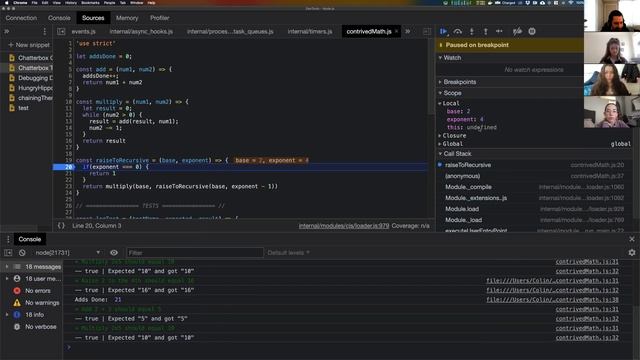640x360 pixels.
Task: Close contrivedMath.js tab
Action: tap(396, 31)
